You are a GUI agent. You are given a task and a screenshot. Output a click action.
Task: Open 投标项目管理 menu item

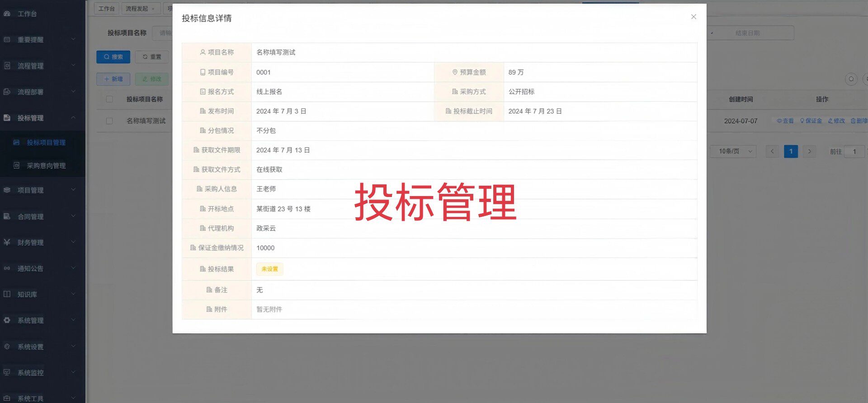pos(42,142)
